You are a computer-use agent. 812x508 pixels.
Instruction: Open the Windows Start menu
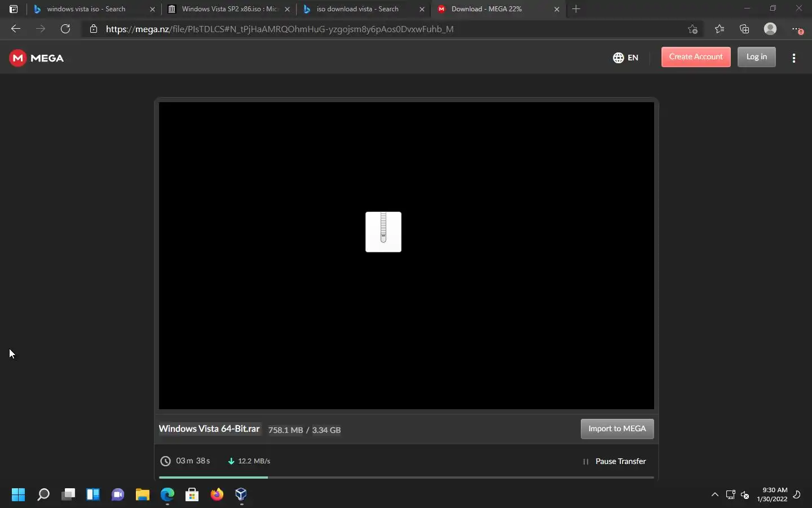point(19,495)
